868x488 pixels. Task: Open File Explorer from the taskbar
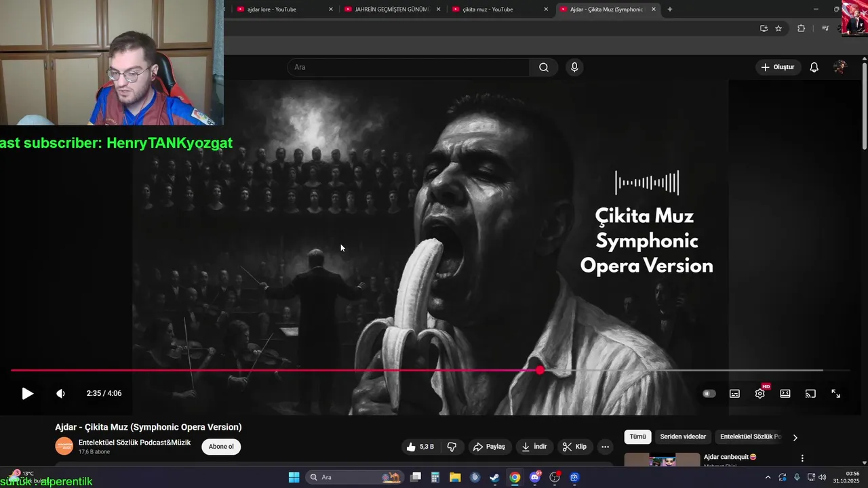click(455, 477)
